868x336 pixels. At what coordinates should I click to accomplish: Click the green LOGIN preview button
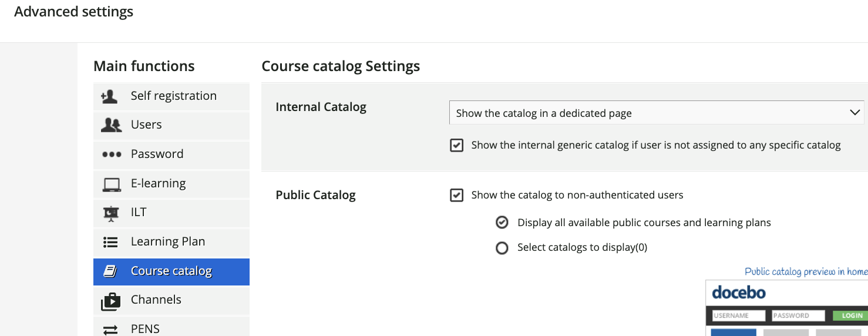pyautogui.click(x=850, y=315)
